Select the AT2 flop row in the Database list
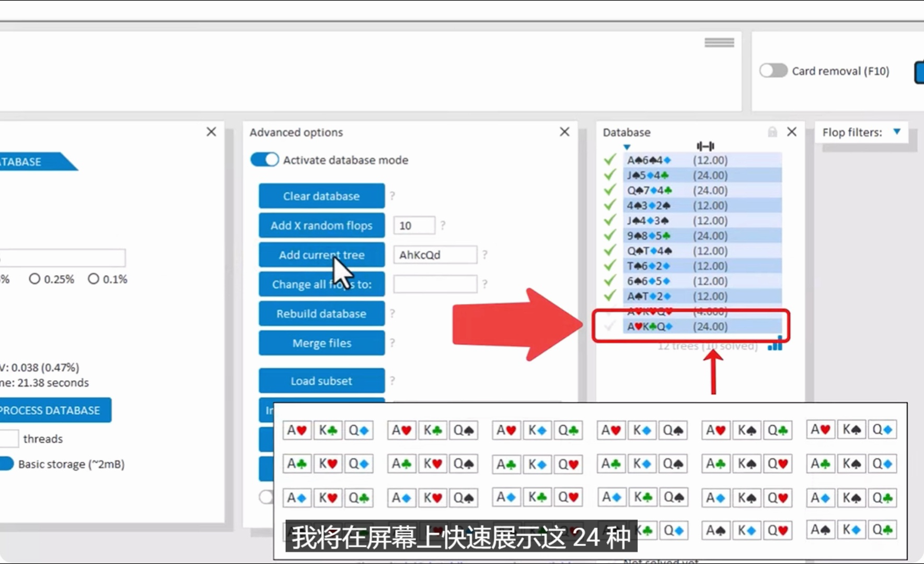This screenshot has height=564, width=924. pyautogui.click(x=702, y=296)
